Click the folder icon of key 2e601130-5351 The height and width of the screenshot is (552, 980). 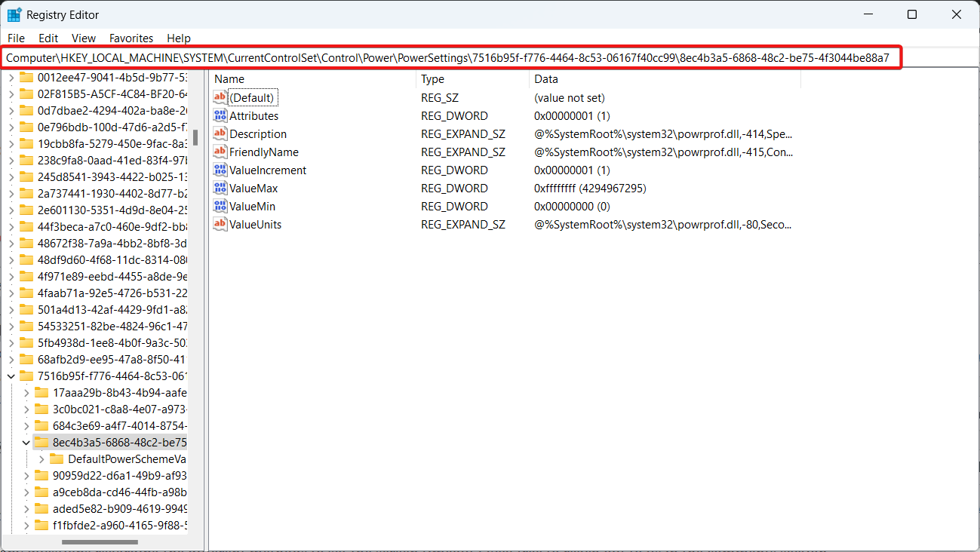(26, 210)
